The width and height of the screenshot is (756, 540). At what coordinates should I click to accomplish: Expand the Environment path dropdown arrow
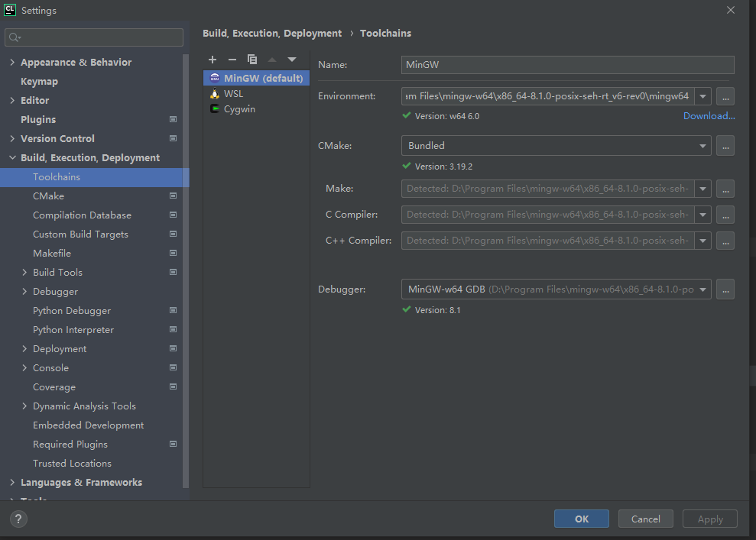point(702,97)
